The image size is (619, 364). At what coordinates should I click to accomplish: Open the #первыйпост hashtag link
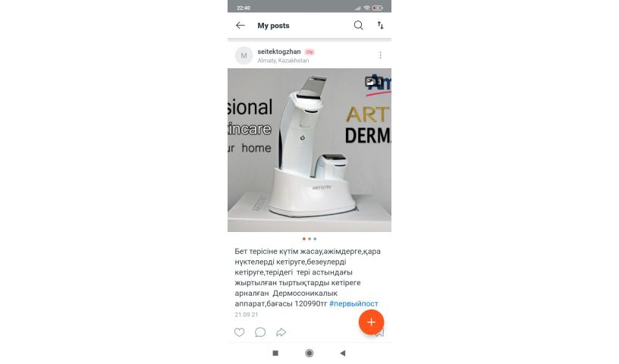353,303
